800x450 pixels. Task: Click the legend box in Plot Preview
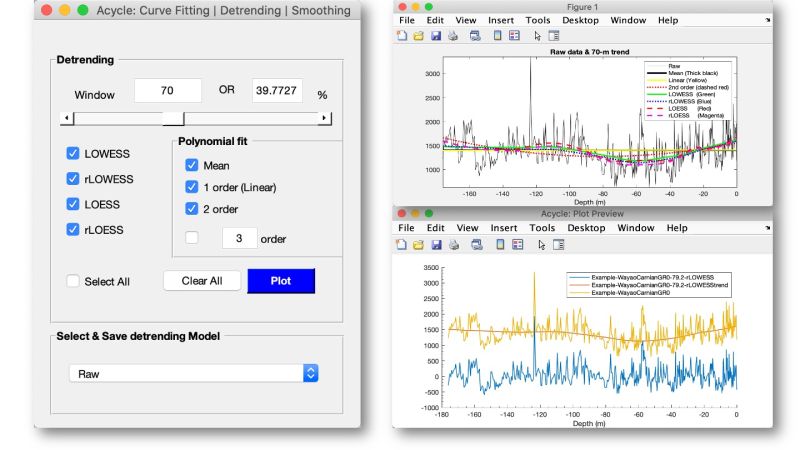pyautogui.click(x=649, y=285)
